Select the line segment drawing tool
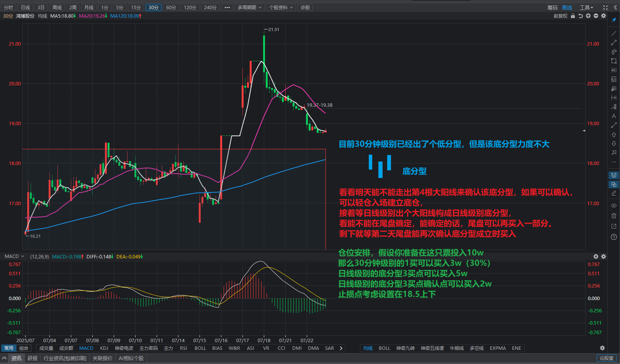 [614, 42]
